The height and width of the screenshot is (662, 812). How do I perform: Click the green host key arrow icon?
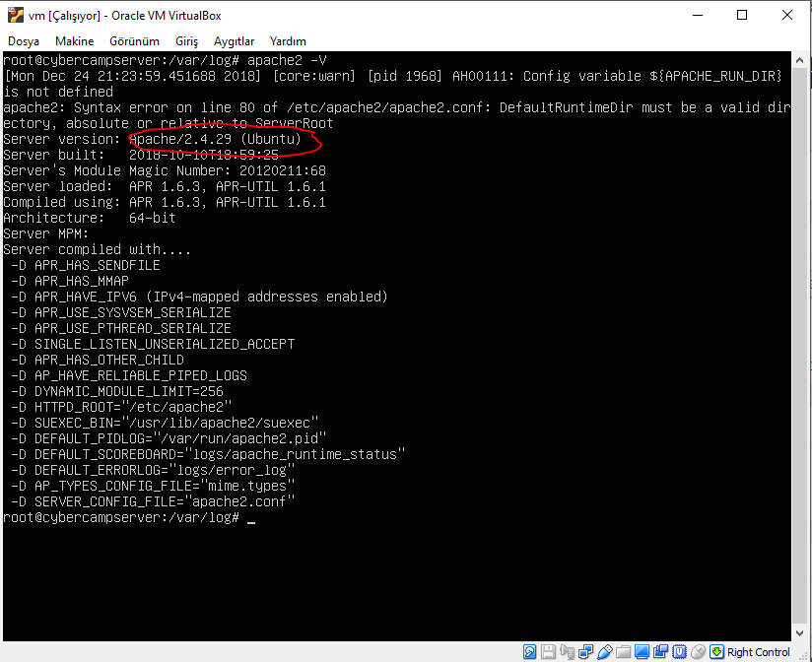tap(716, 651)
